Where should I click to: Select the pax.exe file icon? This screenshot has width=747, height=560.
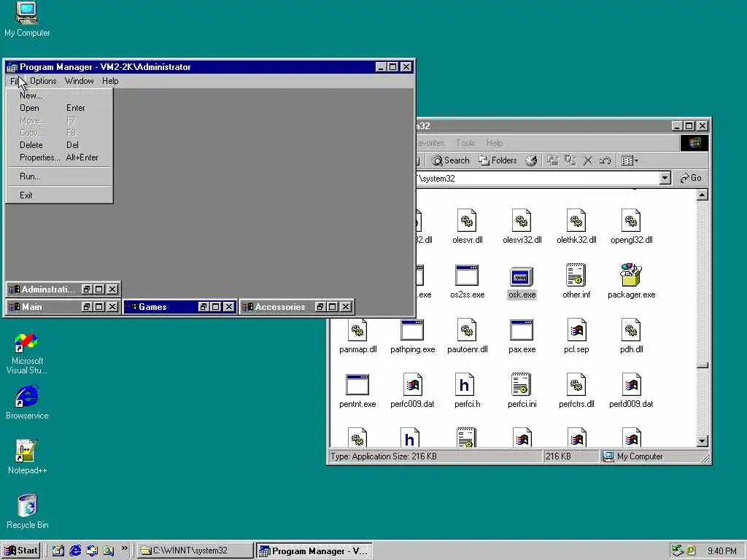coord(522,335)
